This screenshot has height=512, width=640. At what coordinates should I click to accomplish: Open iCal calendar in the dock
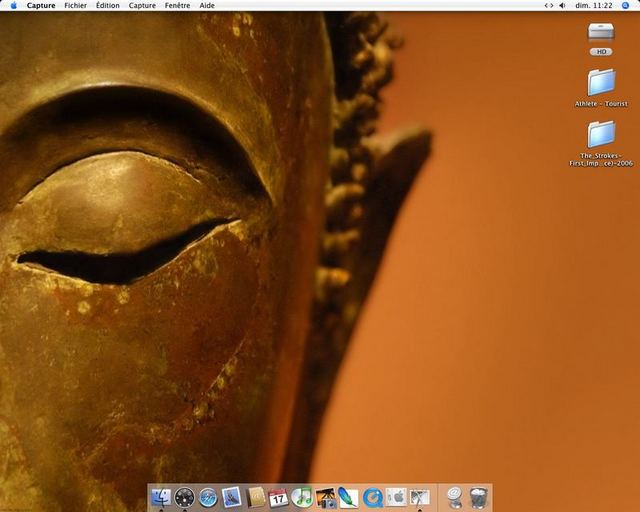pyautogui.click(x=279, y=497)
